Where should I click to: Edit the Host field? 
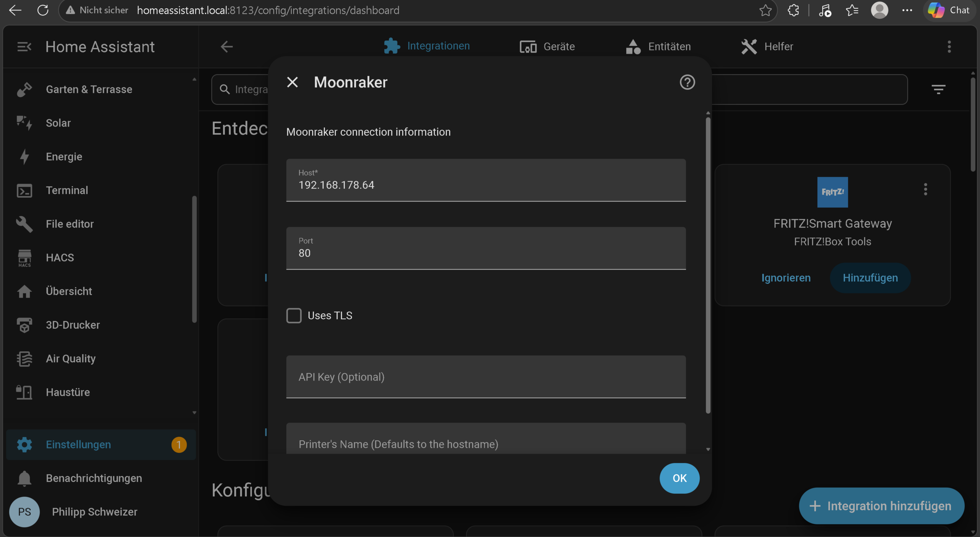[486, 180]
